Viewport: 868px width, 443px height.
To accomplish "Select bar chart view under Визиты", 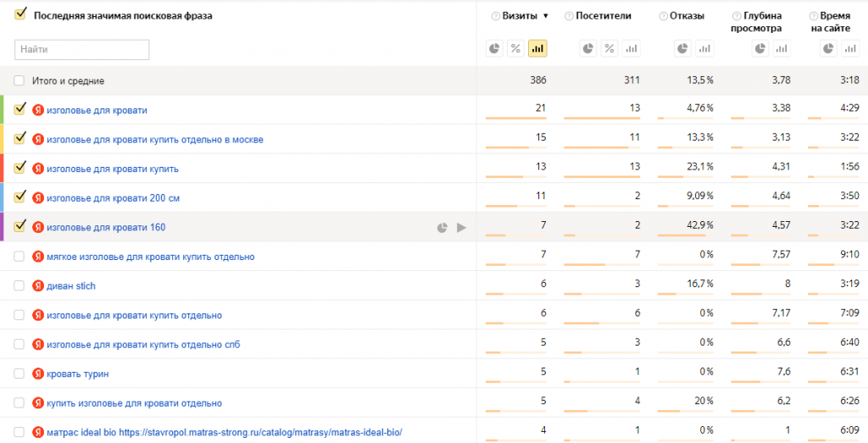I will click(x=537, y=48).
